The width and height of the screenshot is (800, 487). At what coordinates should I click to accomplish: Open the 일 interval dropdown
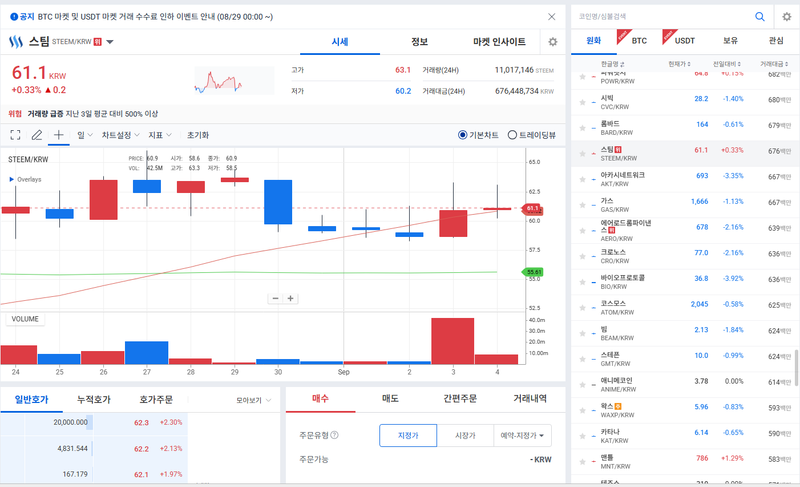pos(85,135)
